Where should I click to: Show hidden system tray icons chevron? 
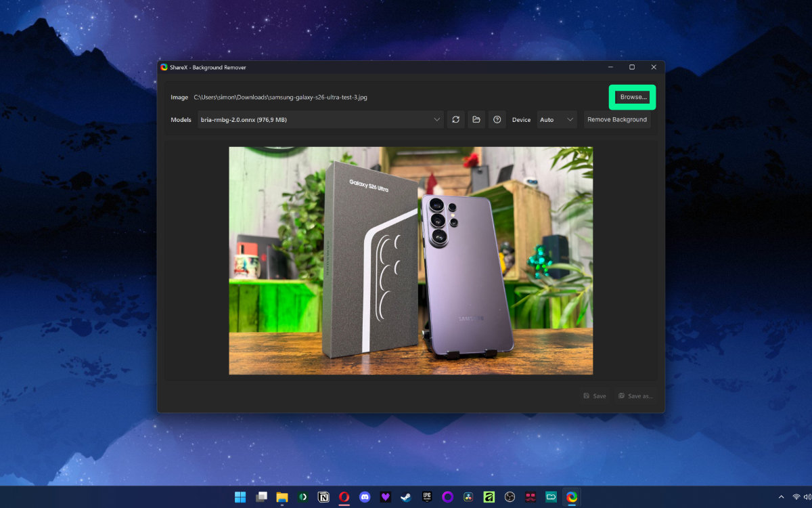click(782, 497)
